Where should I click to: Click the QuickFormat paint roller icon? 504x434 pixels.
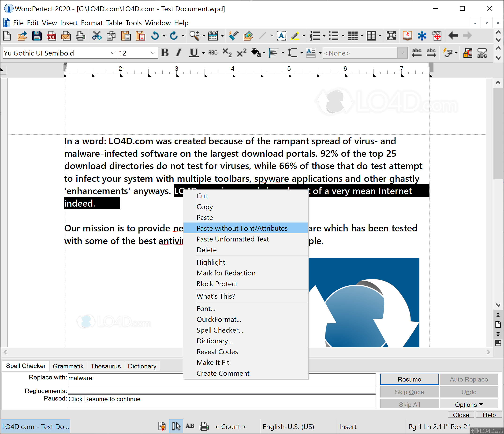pos(234,36)
